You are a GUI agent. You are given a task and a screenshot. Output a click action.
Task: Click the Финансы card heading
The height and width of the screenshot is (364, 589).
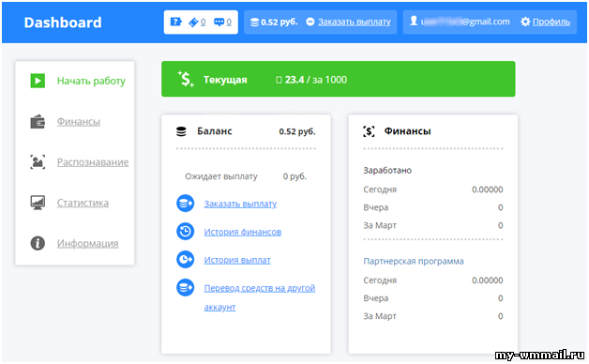pos(408,131)
